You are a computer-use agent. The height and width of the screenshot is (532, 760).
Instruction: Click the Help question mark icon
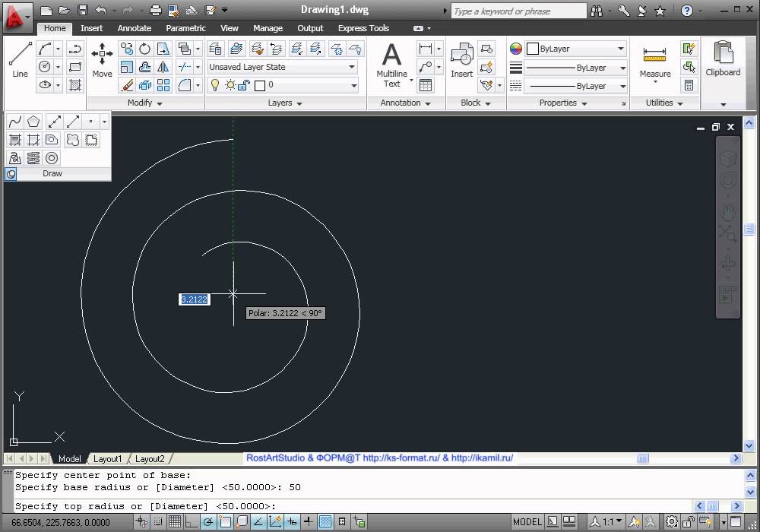tap(686, 10)
